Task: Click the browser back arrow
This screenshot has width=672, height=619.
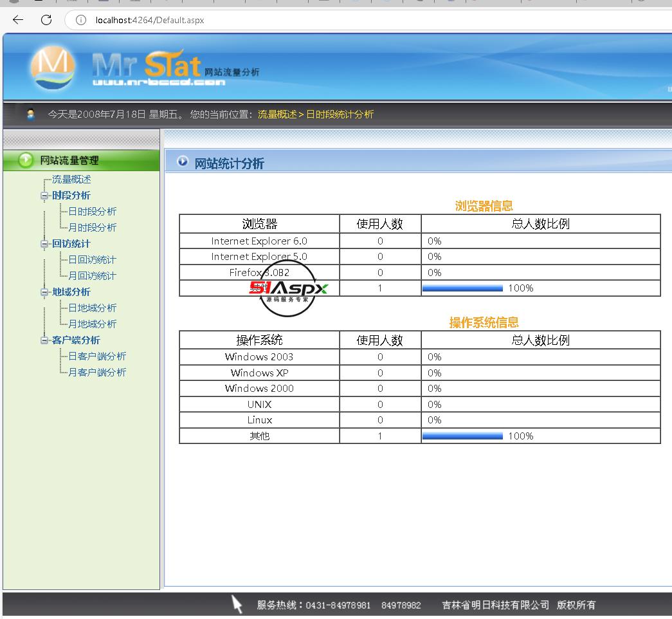Action: (18, 20)
